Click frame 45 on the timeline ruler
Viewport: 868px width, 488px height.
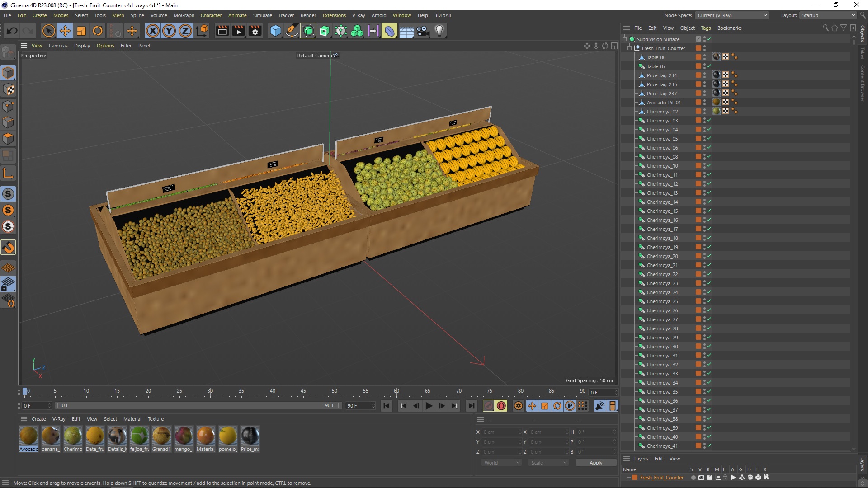[303, 391]
